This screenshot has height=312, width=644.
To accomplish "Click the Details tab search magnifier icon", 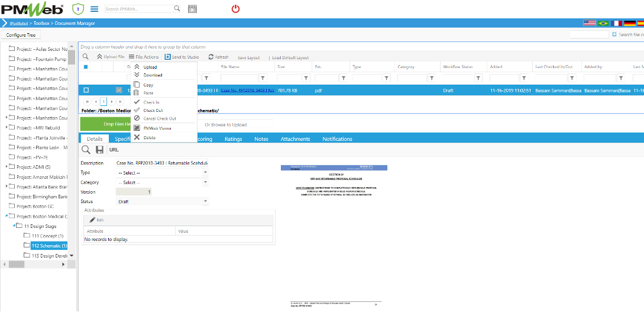I will [x=87, y=150].
